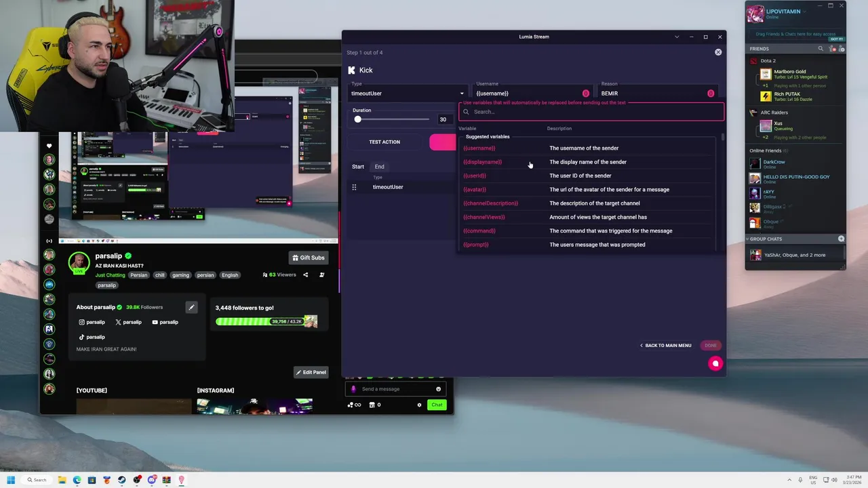Click the Just Chatting category link

click(x=110, y=275)
